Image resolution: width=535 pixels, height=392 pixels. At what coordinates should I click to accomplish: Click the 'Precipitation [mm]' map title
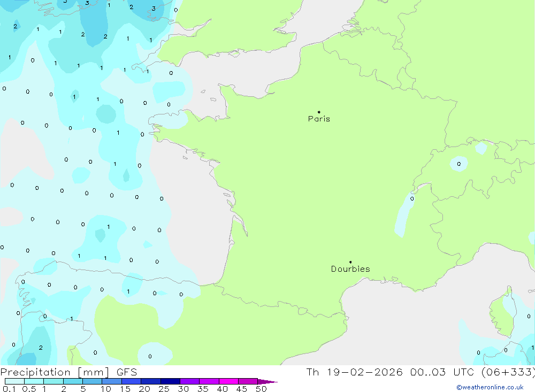(55, 372)
